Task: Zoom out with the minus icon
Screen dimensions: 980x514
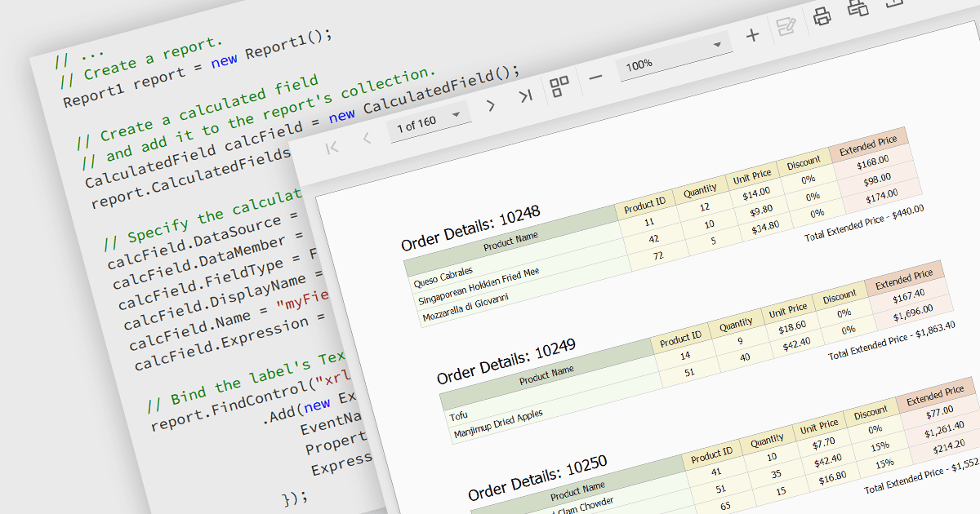Action: click(595, 77)
